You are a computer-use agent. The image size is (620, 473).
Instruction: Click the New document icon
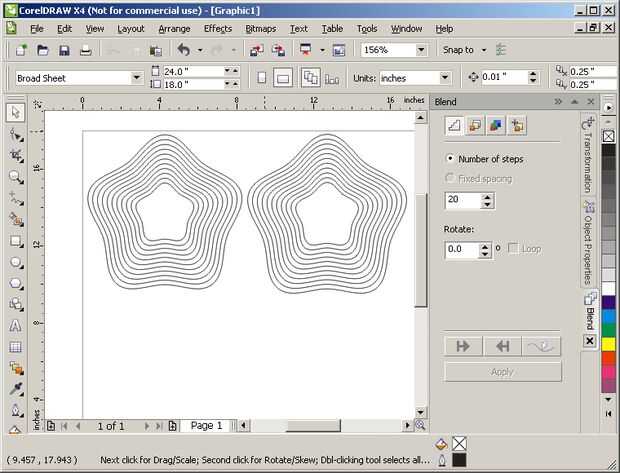[x=21, y=50]
